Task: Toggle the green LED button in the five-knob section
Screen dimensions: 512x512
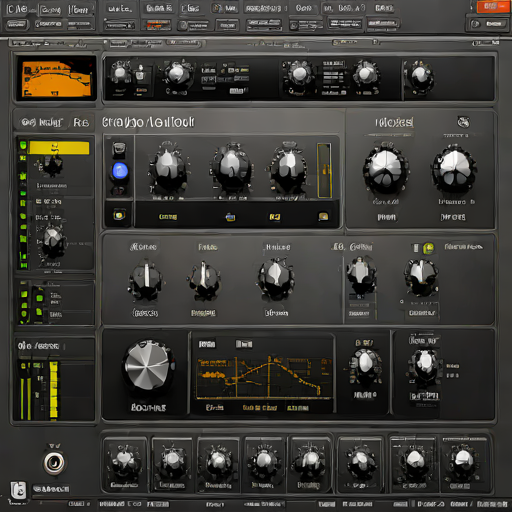Action: point(428,248)
